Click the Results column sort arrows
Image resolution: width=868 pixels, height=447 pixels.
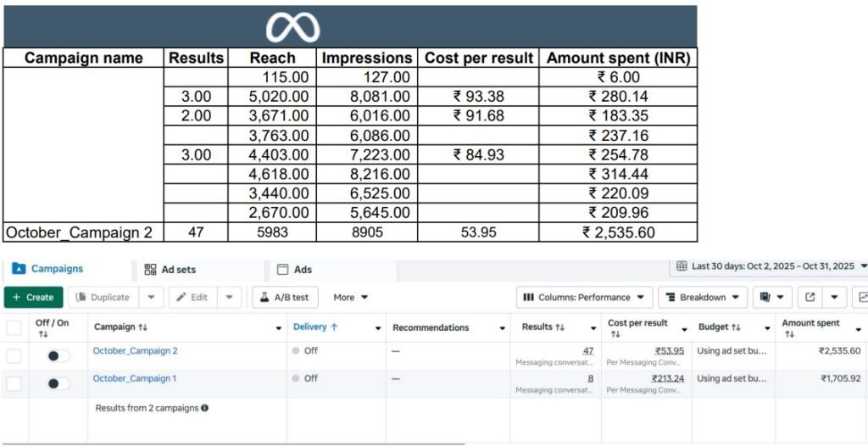(x=560, y=327)
